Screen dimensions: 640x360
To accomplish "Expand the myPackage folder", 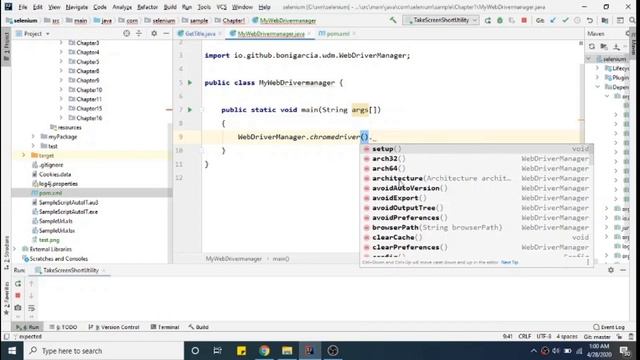I will [33, 137].
